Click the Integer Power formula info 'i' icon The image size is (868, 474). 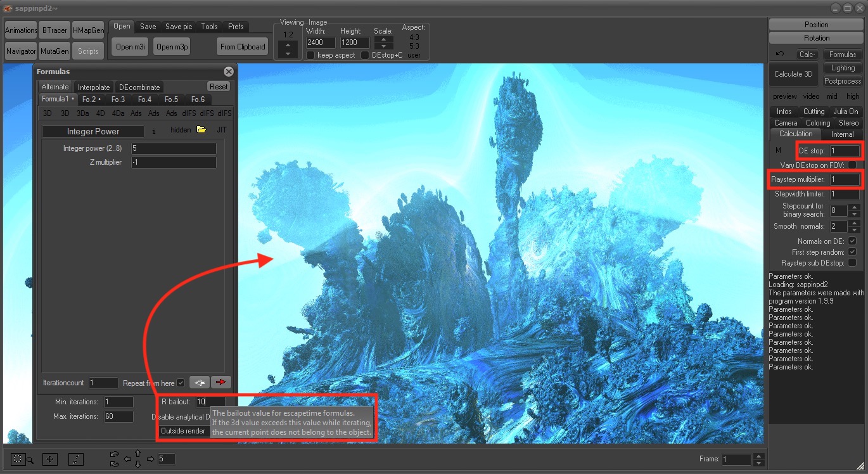[x=153, y=132]
